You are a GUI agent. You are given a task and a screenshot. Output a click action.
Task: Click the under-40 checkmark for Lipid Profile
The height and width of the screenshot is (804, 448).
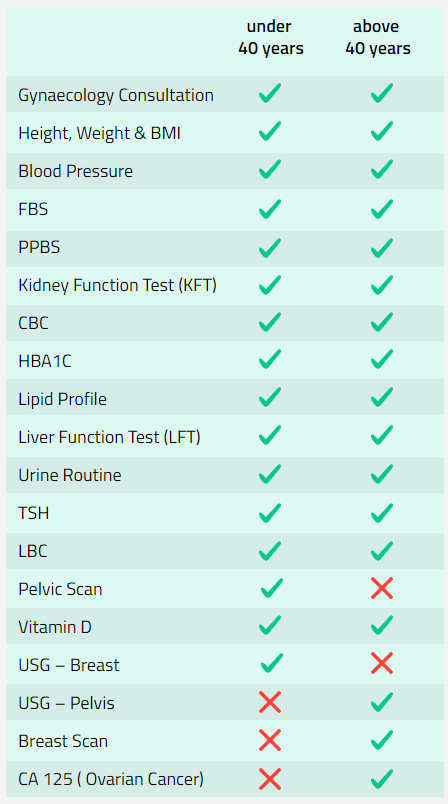(270, 397)
